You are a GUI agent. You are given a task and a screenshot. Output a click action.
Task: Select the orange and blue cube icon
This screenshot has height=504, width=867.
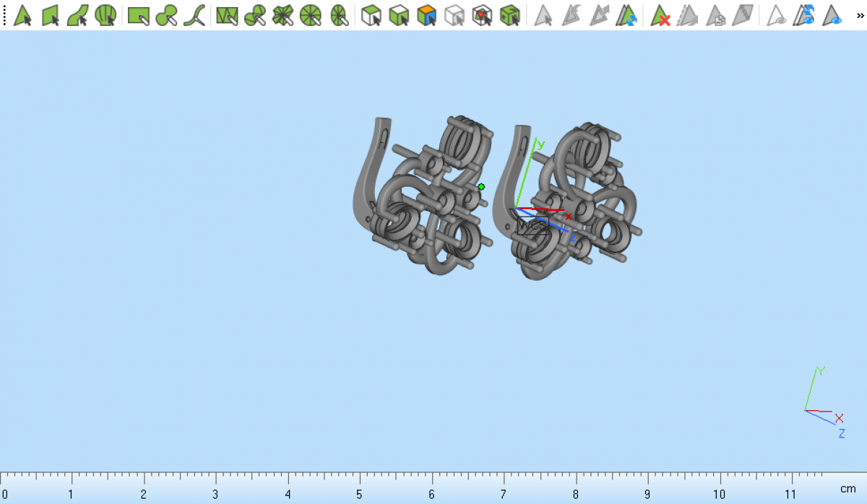pyautogui.click(x=427, y=14)
